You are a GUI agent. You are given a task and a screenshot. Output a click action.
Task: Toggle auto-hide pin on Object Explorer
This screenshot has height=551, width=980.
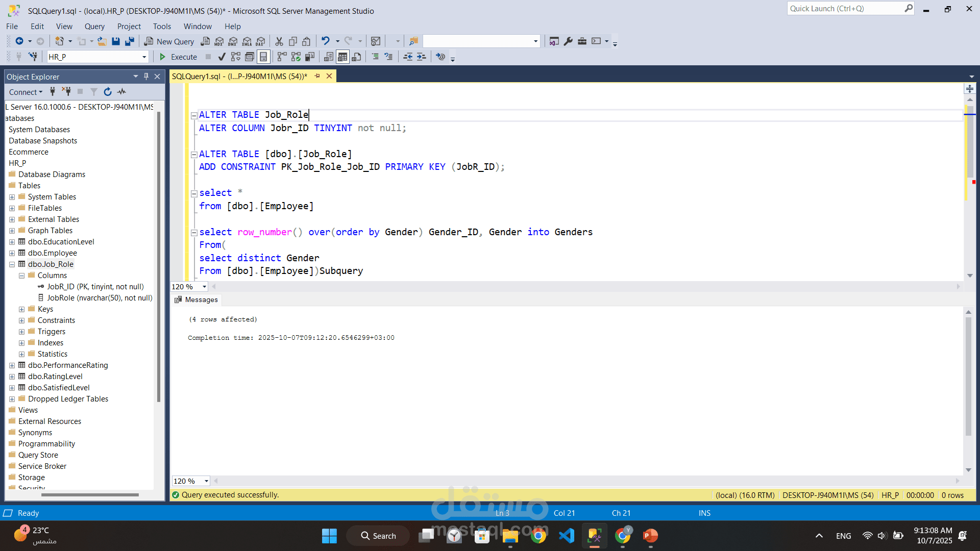(146, 77)
